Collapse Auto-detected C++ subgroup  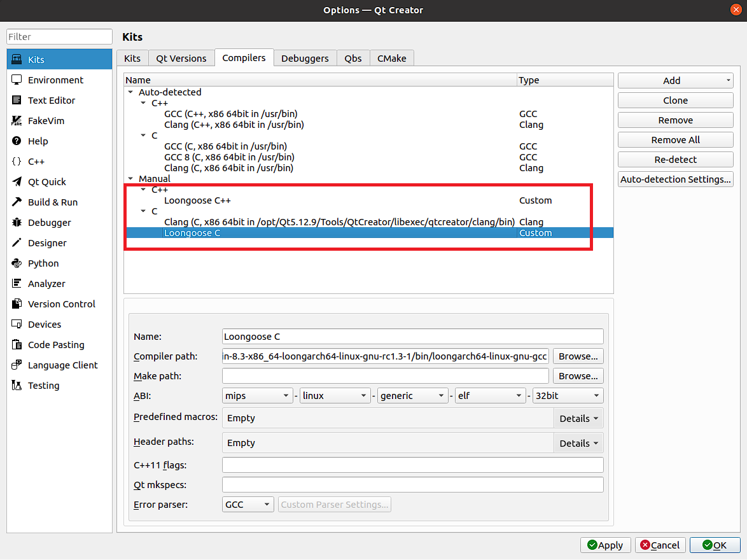pos(143,103)
